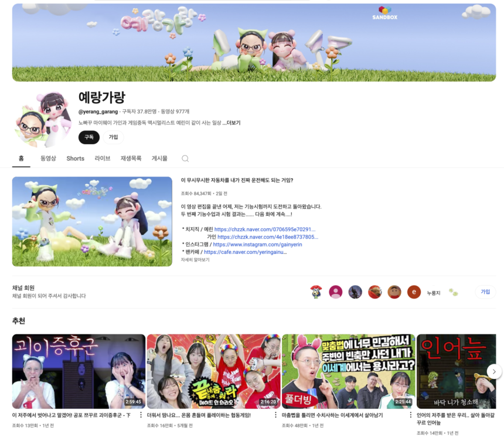Screen dimensions: 504x444
Task: Play the featured video thumbnail
Action: click(x=92, y=221)
